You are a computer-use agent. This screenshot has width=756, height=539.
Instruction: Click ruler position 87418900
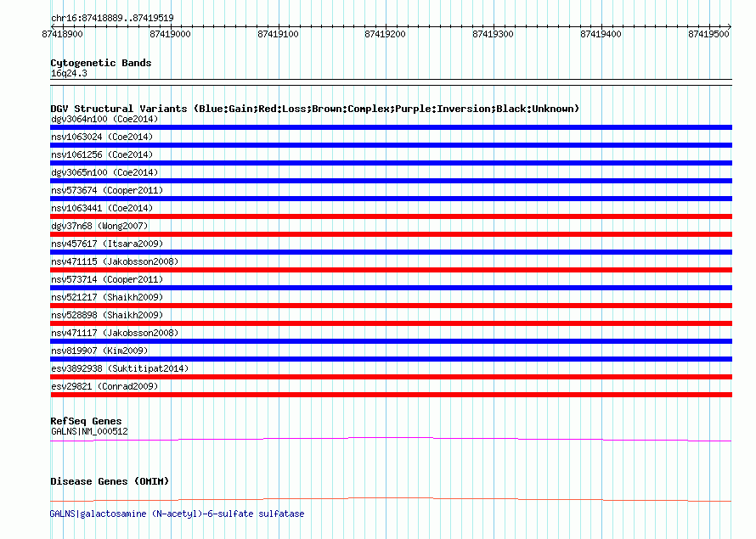tap(62, 34)
